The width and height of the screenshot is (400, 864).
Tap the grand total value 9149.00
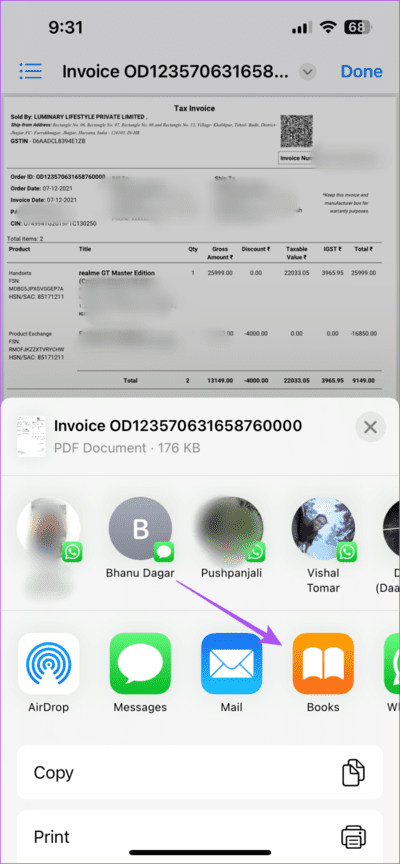point(365,381)
